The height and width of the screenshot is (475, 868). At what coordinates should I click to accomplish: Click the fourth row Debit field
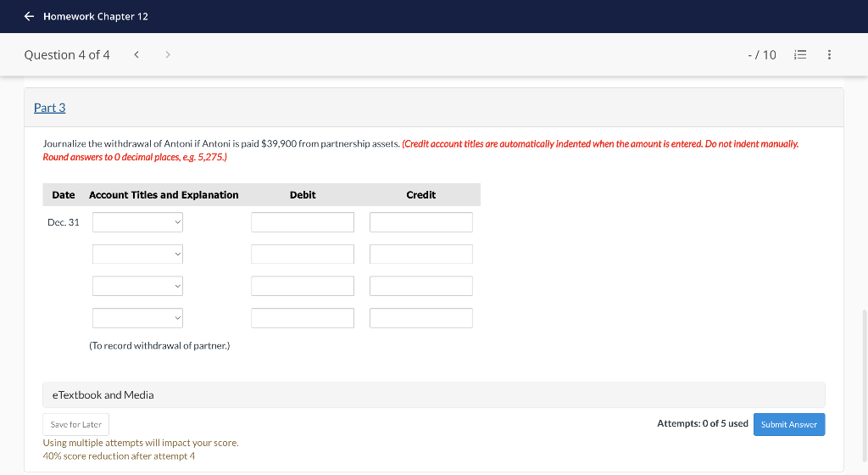pos(303,318)
